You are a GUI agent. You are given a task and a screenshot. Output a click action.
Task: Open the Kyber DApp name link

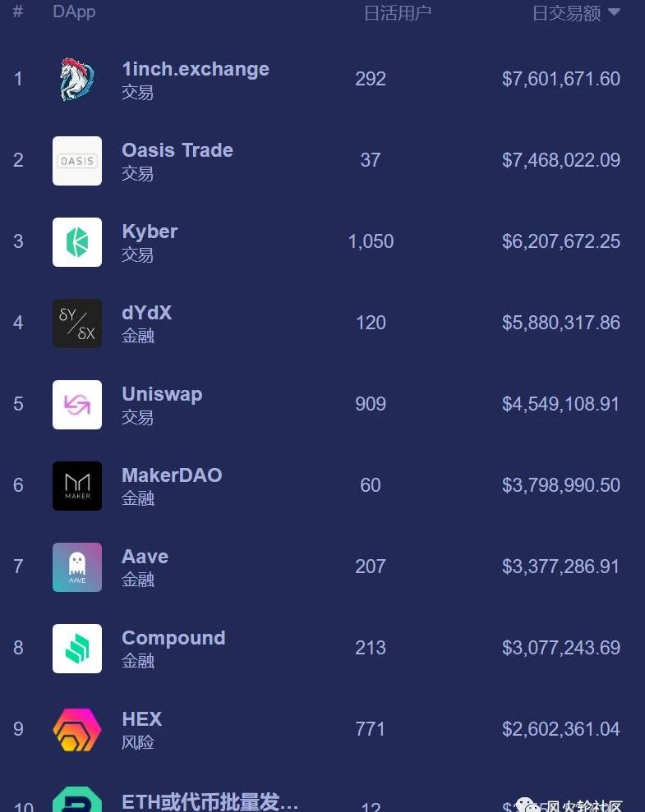(x=150, y=232)
